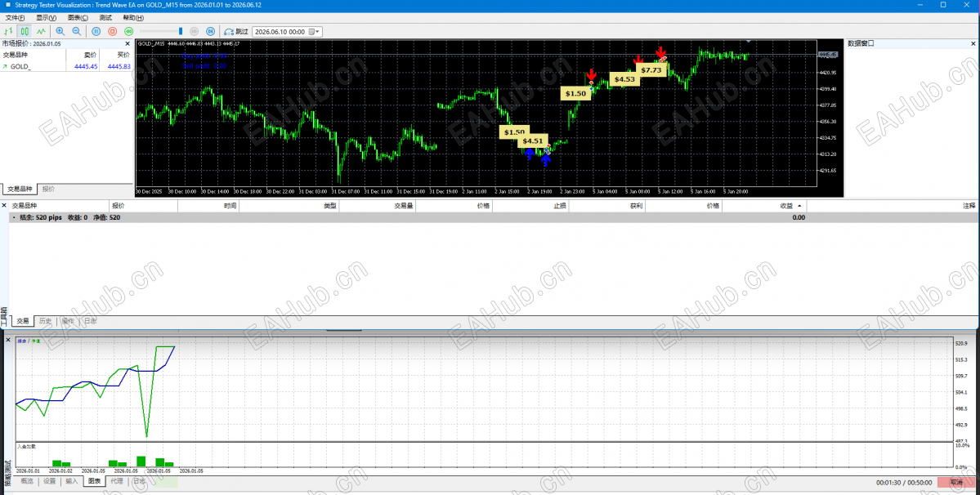Step forward one bar with blue button
This screenshot has width=980, height=495.
pyautogui.click(x=211, y=31)
